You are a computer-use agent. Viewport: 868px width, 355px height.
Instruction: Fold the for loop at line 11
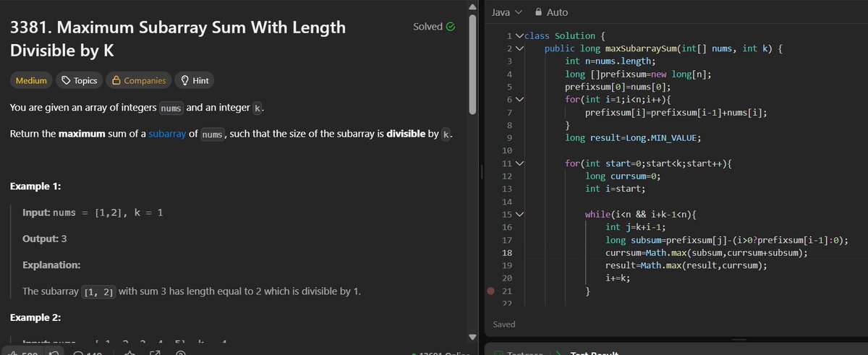pyautogui.click(x=518, y=163)
